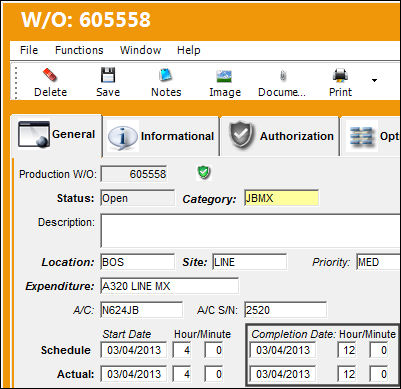Click the A/C field N624JB
This screenshot has width=401, height=389.
point(142,310)
